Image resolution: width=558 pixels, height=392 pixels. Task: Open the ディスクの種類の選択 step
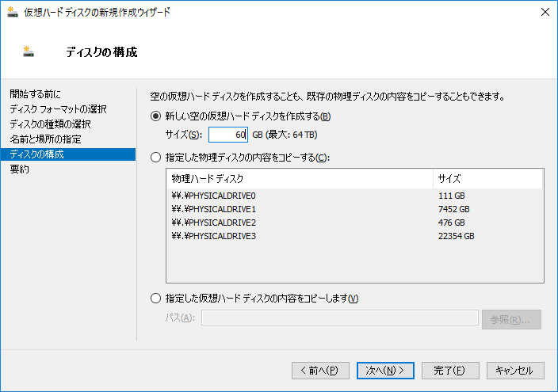tap(50, 124)
